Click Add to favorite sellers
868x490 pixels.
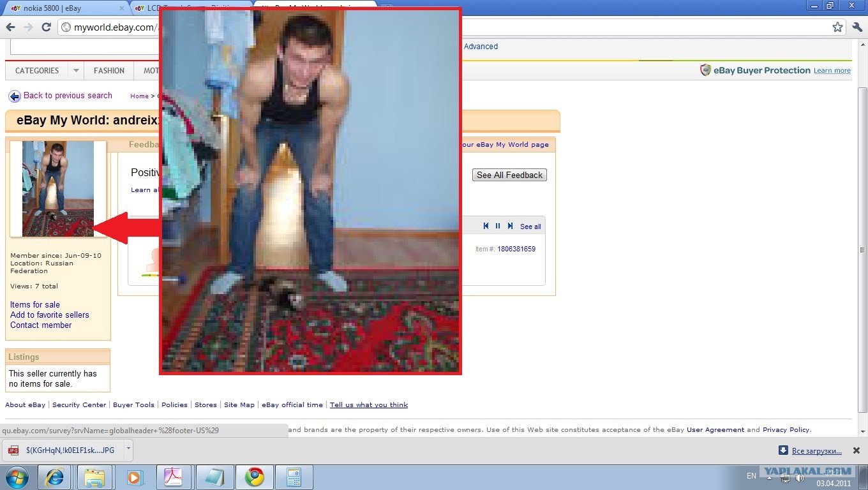coord(50,315)
